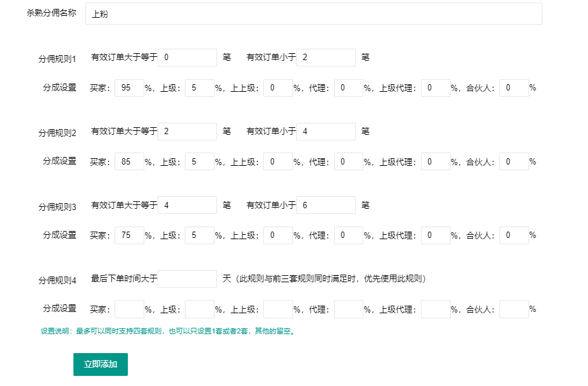
Task: Click rule 1 上上级 percentage field
Action: pyautogui.click(x=278, y=88)
